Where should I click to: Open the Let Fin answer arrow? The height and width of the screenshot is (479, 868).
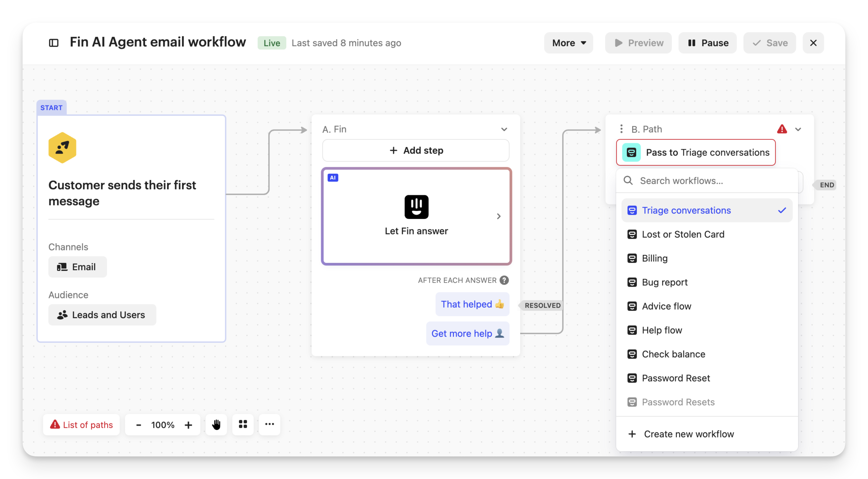[498, 216]
